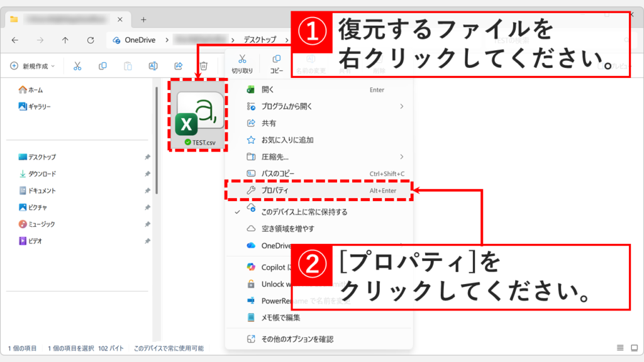644x362 pixels.
Task: Click the このデバイスで常に使用可能 status text
Action: (x=169, y=348)
